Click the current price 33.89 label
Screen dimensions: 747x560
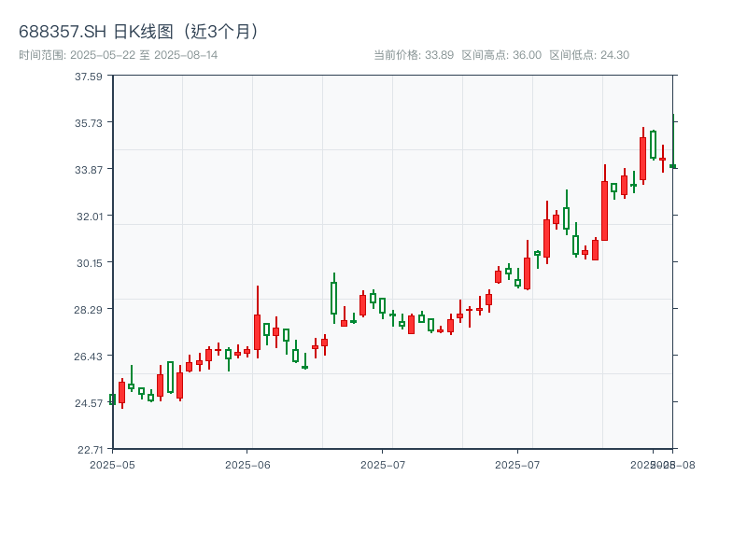pos(414,55)
